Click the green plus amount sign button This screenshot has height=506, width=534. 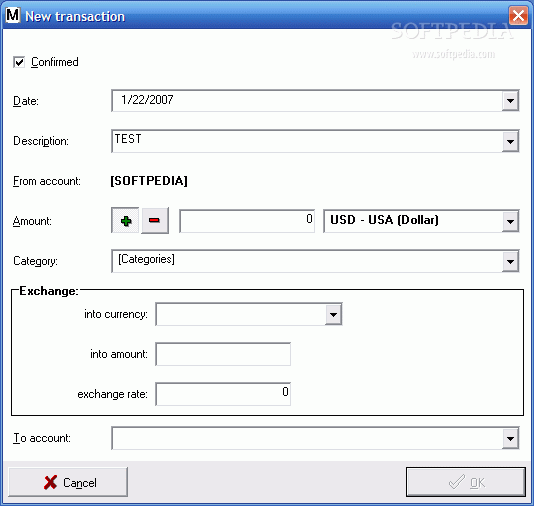pos(125,221)
